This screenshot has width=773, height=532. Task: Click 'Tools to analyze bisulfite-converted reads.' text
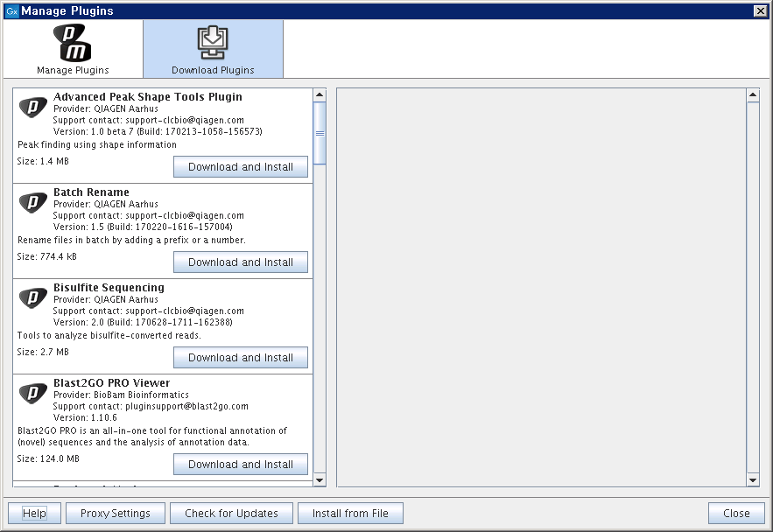109,335
